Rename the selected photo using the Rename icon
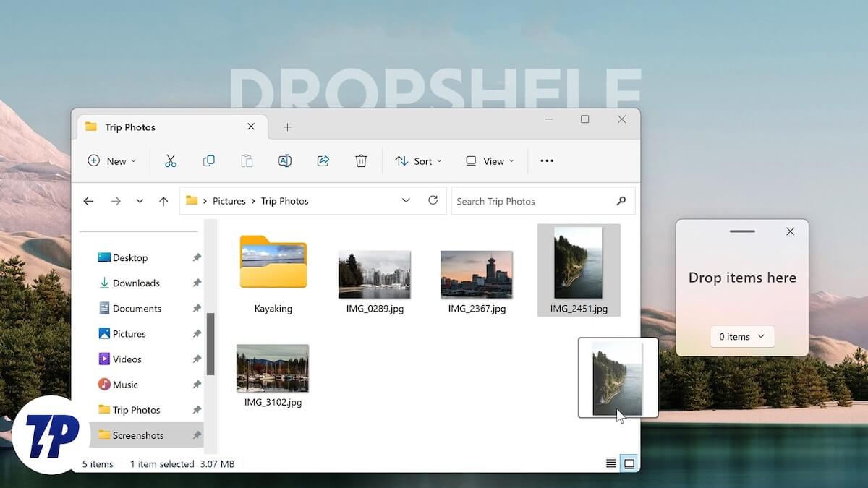The width and height of the screenshot is (868, 488). 285,160
